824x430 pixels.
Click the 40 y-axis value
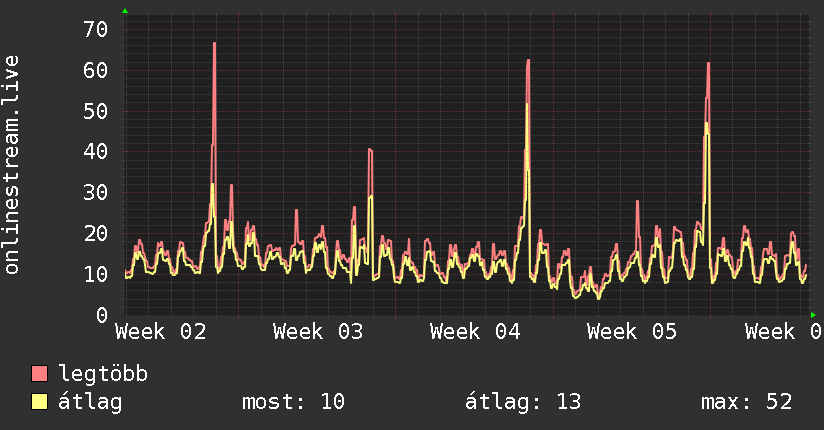[96, 152]
